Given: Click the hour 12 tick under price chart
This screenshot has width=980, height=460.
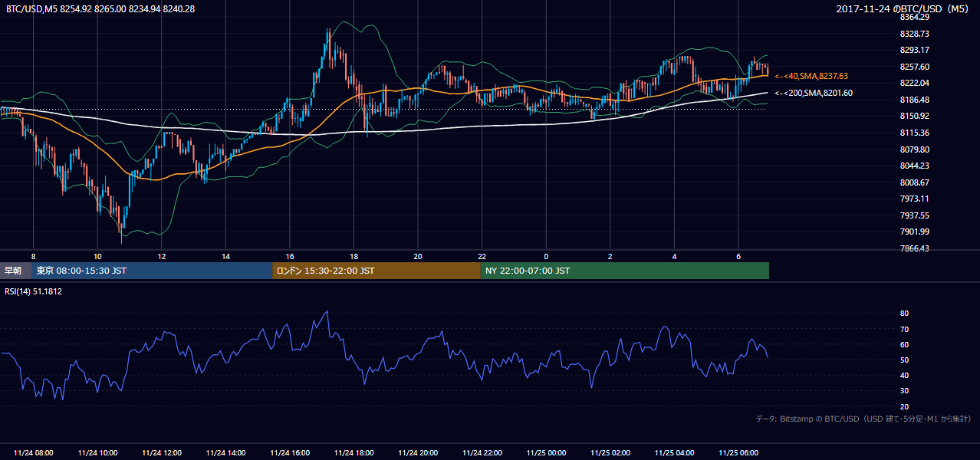Looking at the screenshot, I should (161, 256).
